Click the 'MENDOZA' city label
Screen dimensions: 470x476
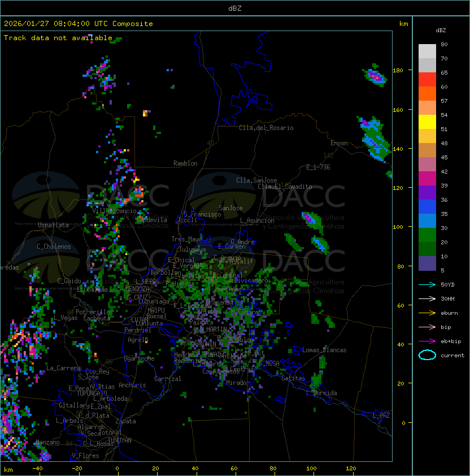click(x=137, y=289)
